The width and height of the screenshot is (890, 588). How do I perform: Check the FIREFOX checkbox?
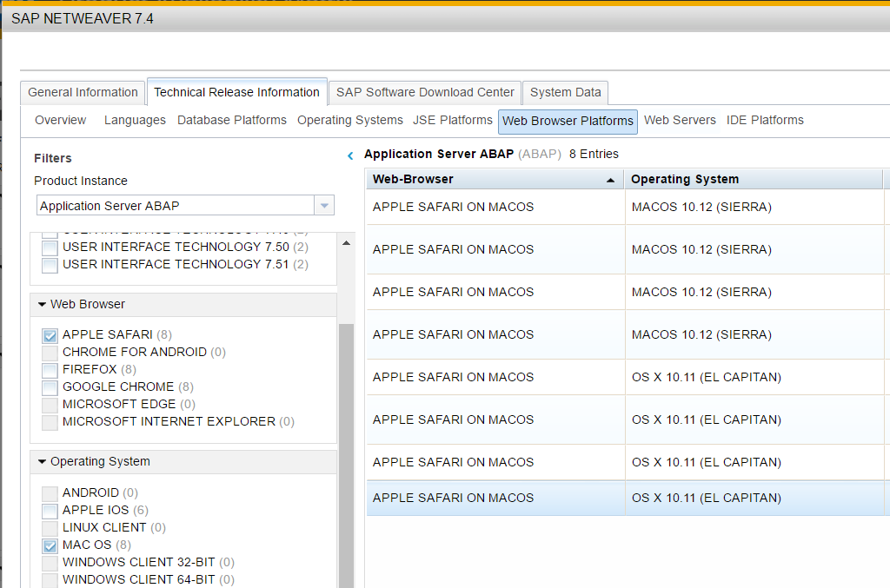pyautogui.click(x=50, y=370)
